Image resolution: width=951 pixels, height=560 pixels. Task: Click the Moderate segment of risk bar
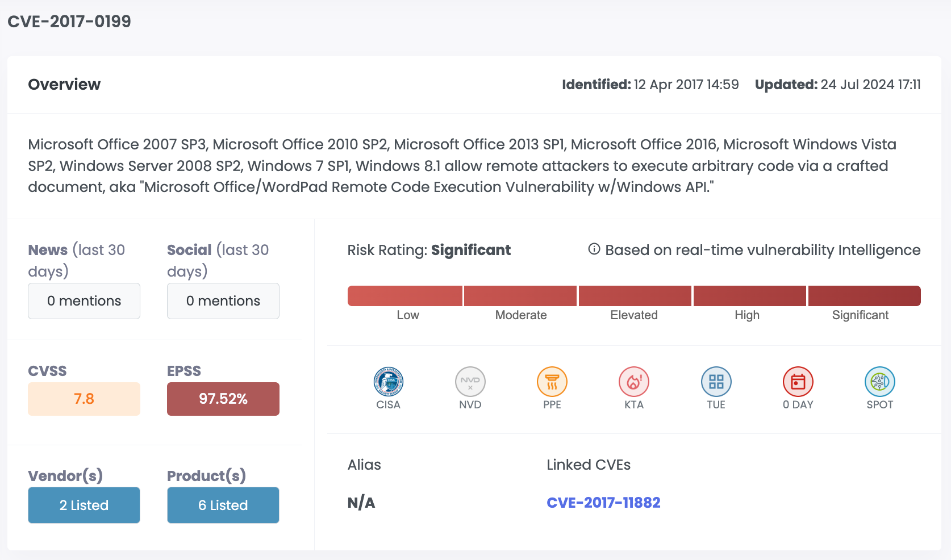(x=520, y=296)
